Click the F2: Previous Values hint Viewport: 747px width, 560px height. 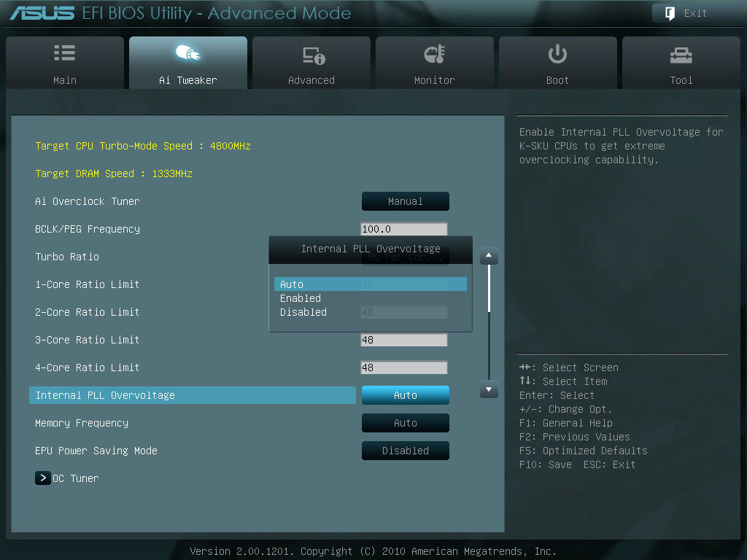[575, 437]
